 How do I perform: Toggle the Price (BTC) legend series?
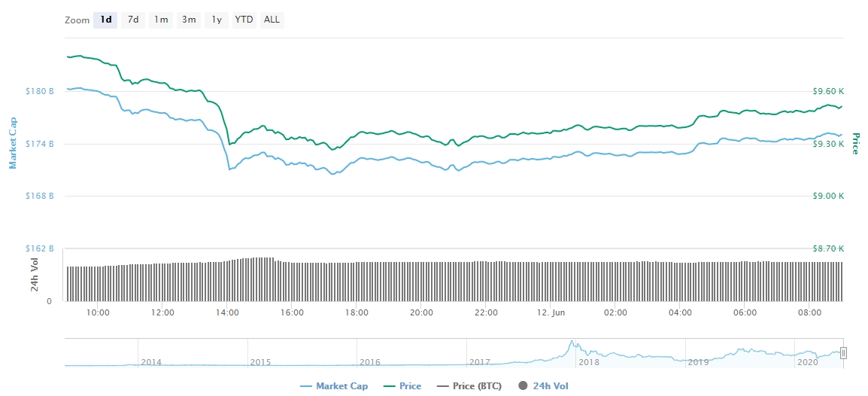click(x=469, y=386)
